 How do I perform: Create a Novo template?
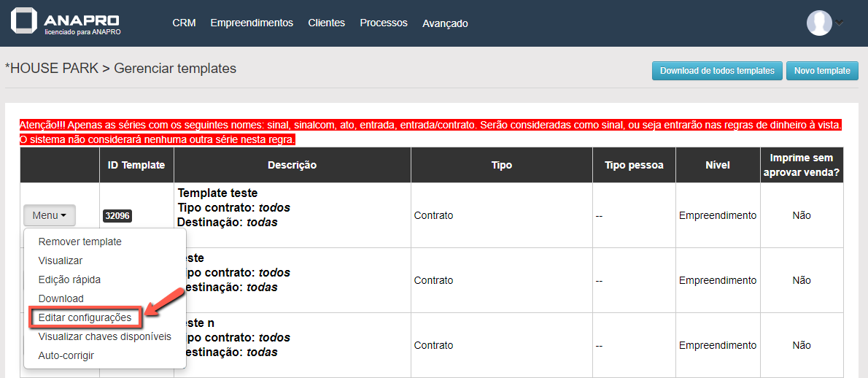coord(822,71)
